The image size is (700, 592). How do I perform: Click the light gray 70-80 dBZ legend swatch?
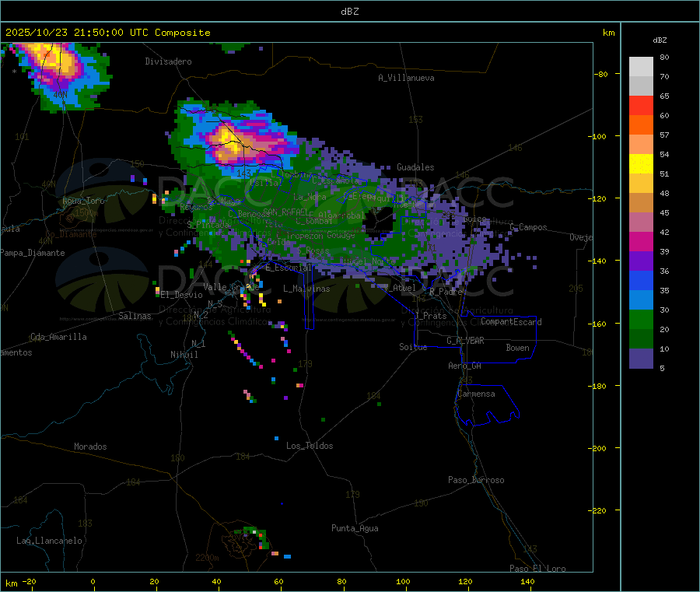coord(641,67)
